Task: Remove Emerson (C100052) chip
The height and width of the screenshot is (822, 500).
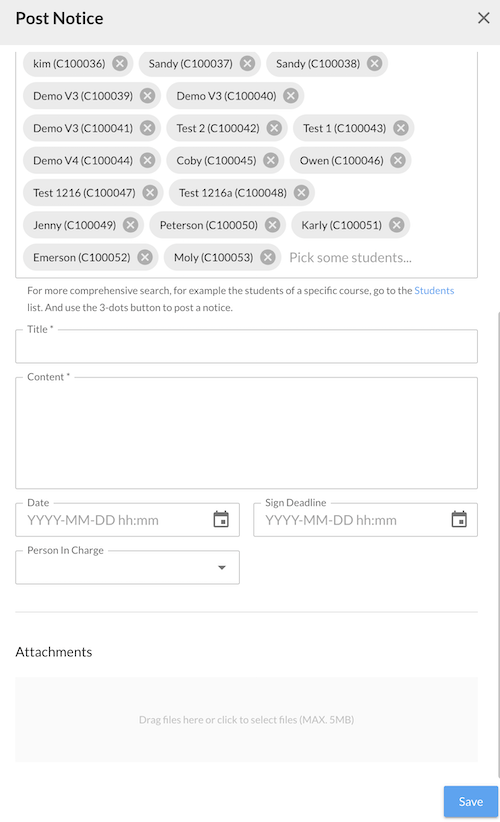Action: [x=145, y=257]
